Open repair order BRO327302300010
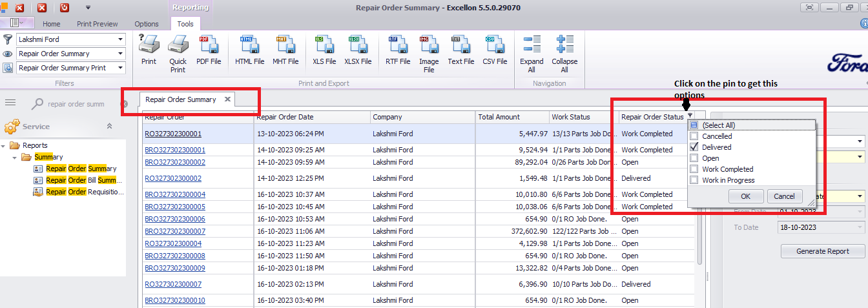Viewport: 868px width, 308px height. tap(175, 300)
